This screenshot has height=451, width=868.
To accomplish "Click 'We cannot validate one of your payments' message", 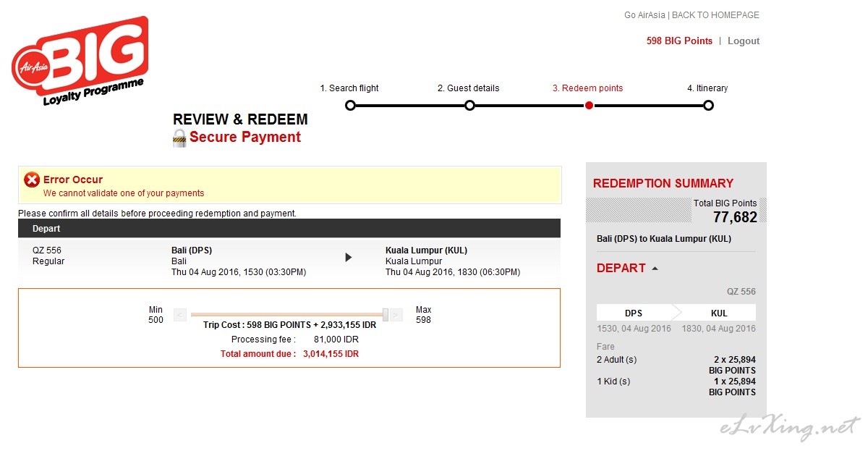I will tap(124, 193).
